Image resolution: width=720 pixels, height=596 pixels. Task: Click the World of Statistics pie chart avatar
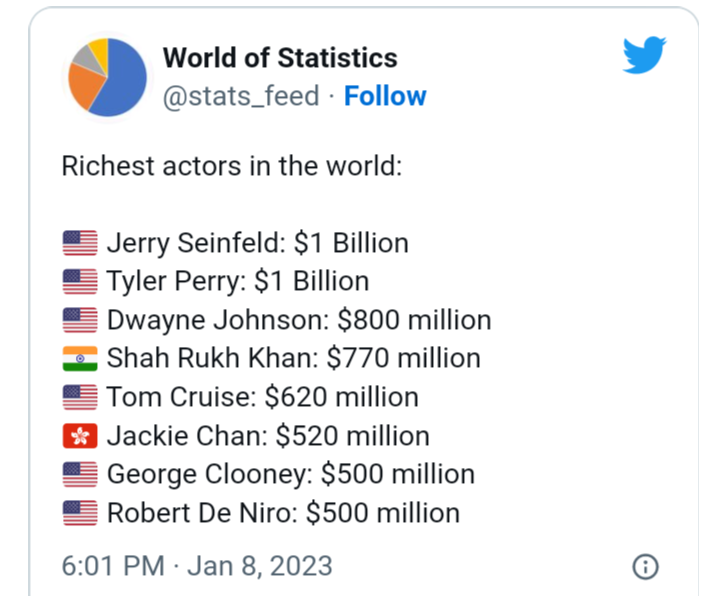[x=107, y=77]
